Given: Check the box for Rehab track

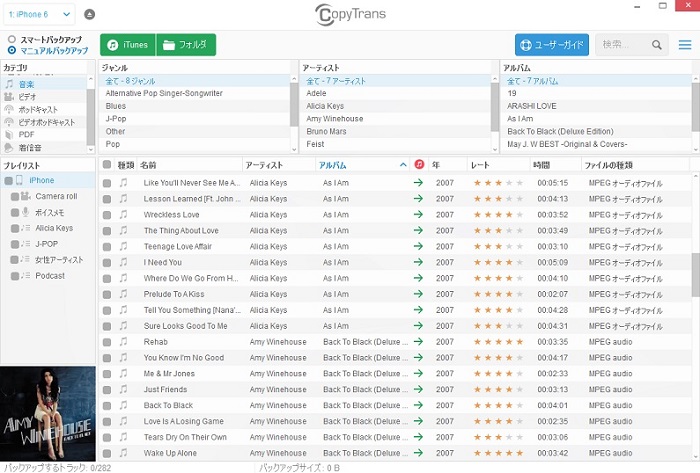Looking at the screenshot, I should point(107,342).
